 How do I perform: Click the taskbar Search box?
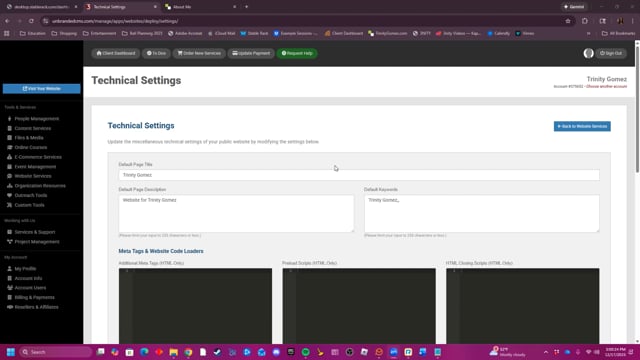tap(56, 352)
